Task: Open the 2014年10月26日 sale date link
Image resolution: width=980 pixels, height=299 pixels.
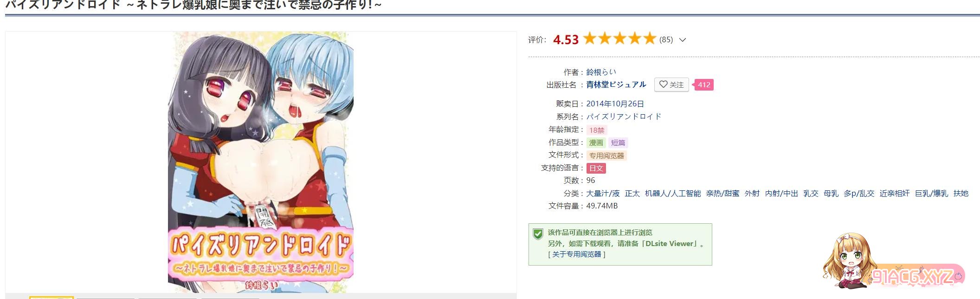Action: [615, 104]
